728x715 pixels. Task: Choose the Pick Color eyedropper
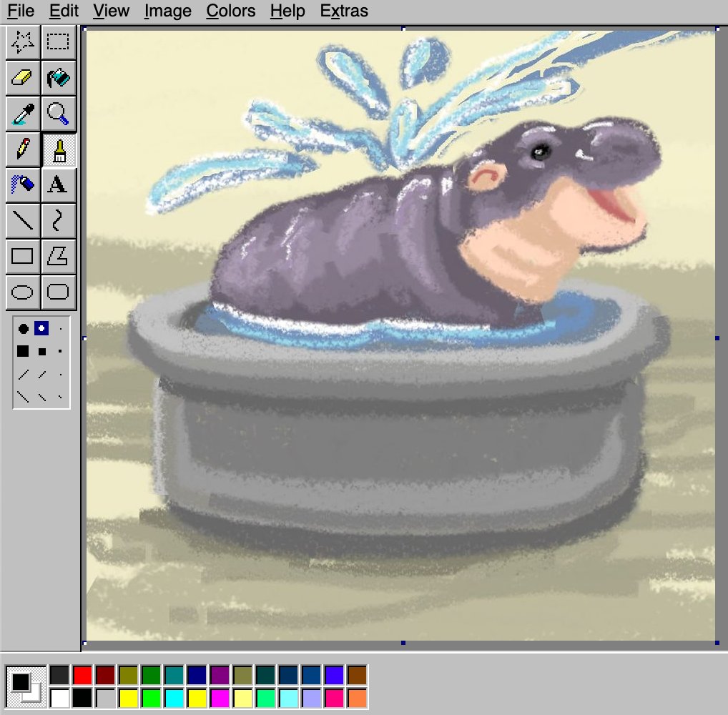click(x=22, y=114)
